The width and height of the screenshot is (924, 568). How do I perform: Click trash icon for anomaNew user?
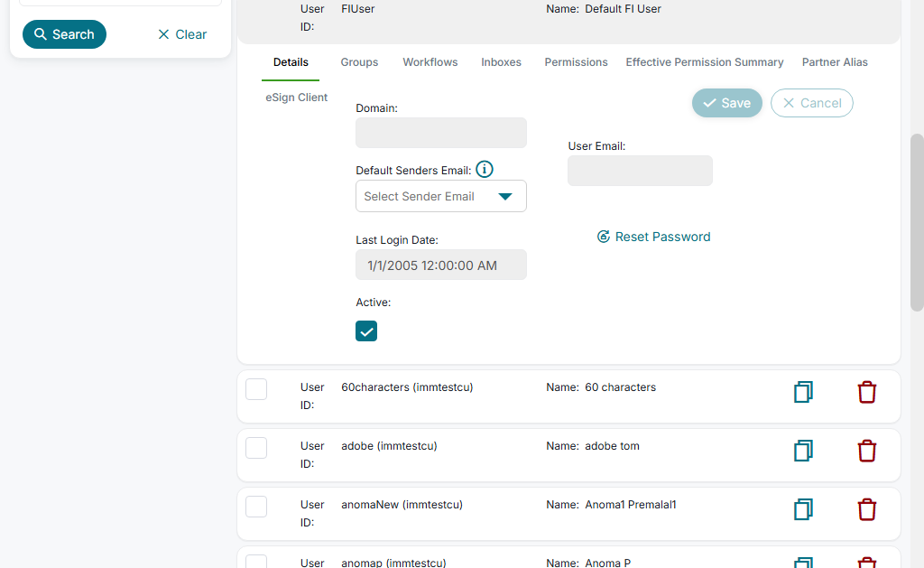coord(866,509)
